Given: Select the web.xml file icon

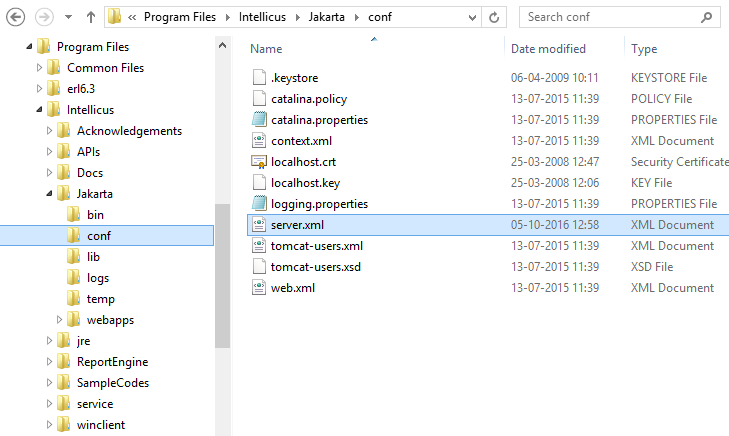Looking at the screenshot, I should tap(259, 288).
